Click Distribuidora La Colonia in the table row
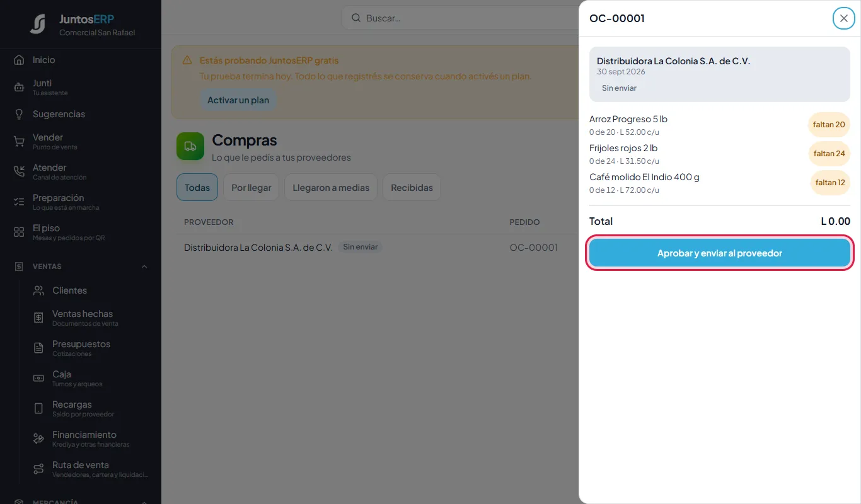The height and width of the screenshot is (504, 861). [258, 248]
